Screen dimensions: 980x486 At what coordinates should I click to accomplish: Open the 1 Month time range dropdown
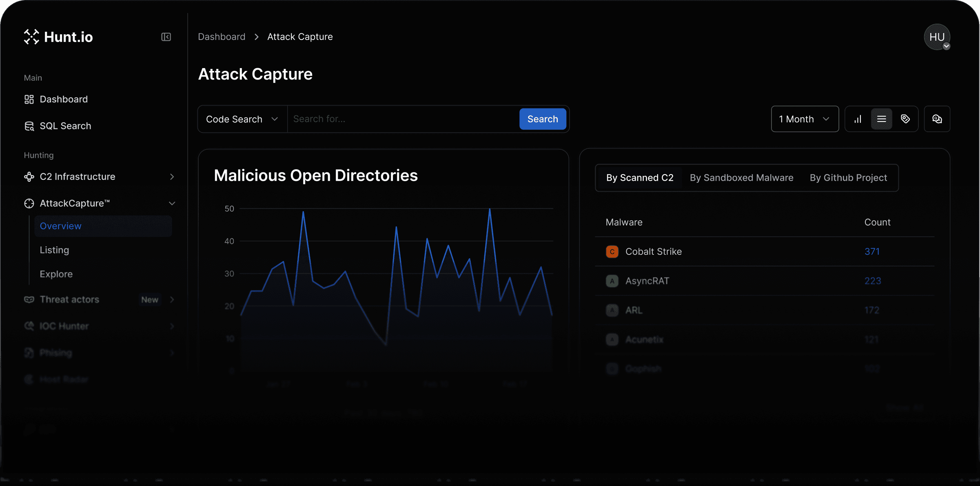(805, 119)
